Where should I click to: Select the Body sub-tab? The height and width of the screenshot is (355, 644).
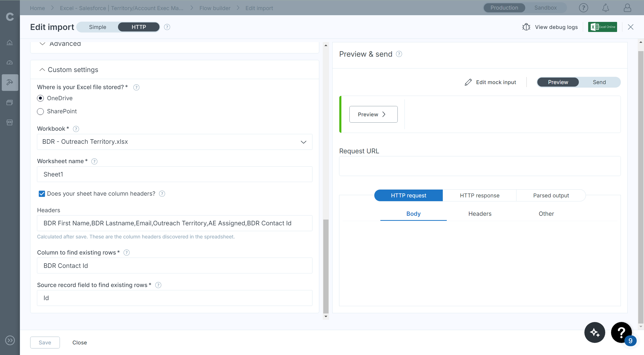coord(414,214)
